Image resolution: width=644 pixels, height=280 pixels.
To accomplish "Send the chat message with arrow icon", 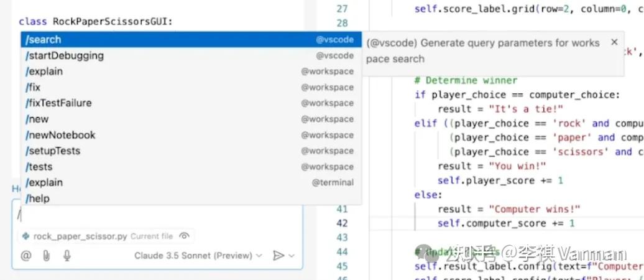I will tap(278, 256).
